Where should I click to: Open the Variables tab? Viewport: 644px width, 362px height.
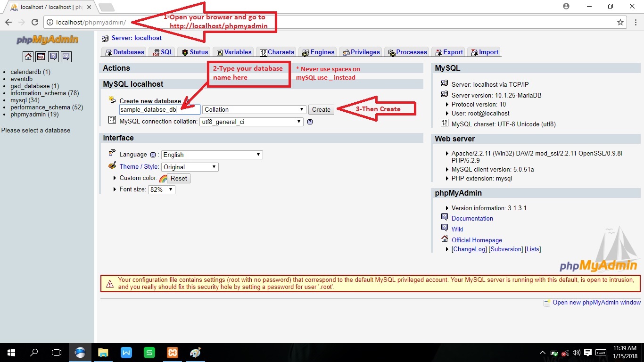tap(234, 52)
